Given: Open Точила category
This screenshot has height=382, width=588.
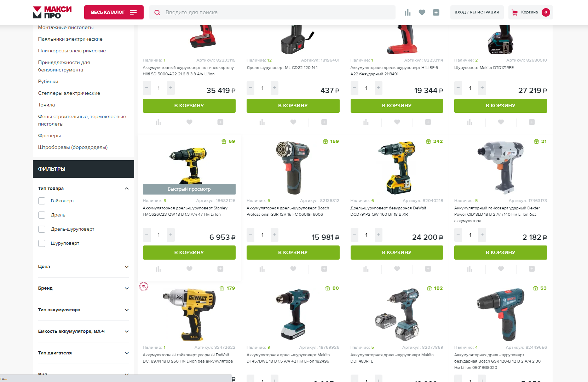Looking at the screenshot, I should (46, 105).
